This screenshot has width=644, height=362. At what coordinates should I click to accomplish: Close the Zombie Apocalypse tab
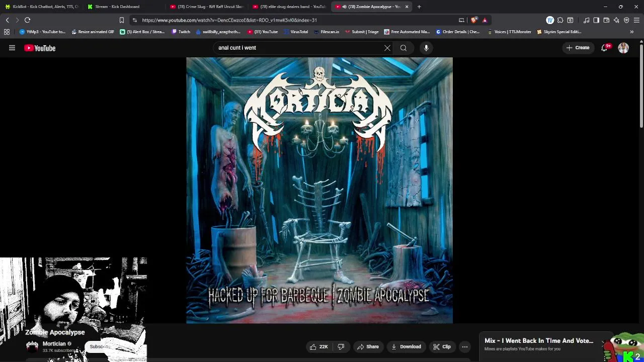click(x=407, y=7)
